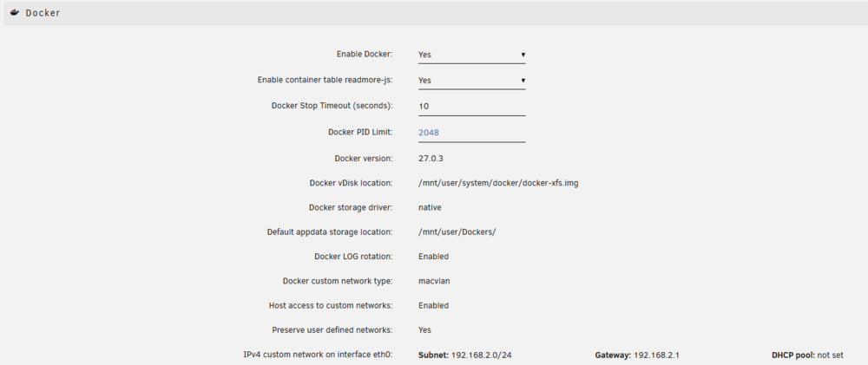868x365 pixels.
Task: Click the Default appdata storage location label
Action: pyautogui.click(x=330, y=231)
